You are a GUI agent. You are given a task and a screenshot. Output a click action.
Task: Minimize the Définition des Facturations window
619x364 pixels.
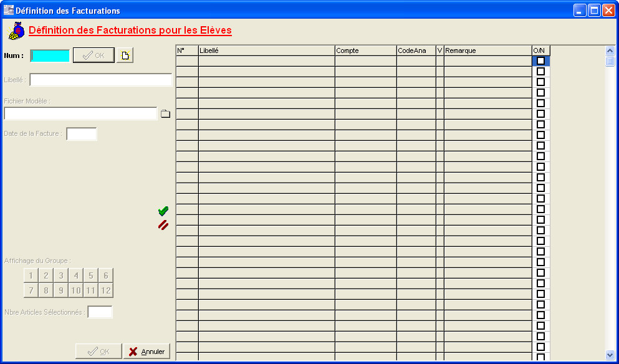click(580, 10)
